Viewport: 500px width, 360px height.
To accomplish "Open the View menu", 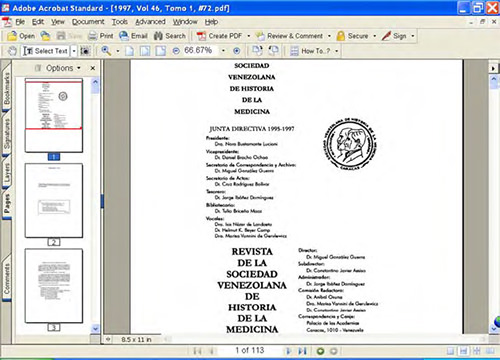I will point(58,22).
